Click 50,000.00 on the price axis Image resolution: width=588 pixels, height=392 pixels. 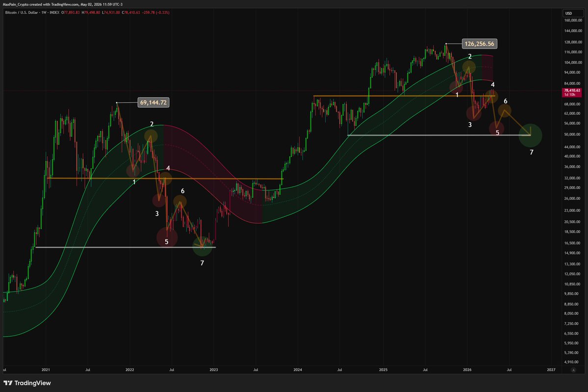tap(573, 134)
